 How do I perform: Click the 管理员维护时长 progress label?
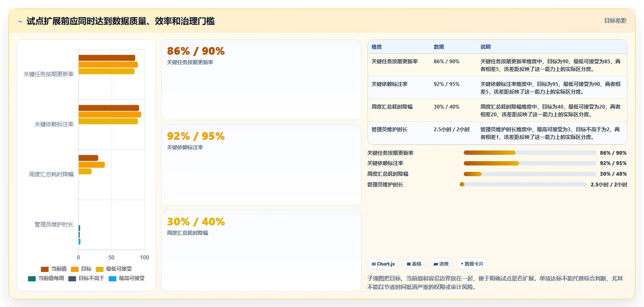tap(385, 185)
